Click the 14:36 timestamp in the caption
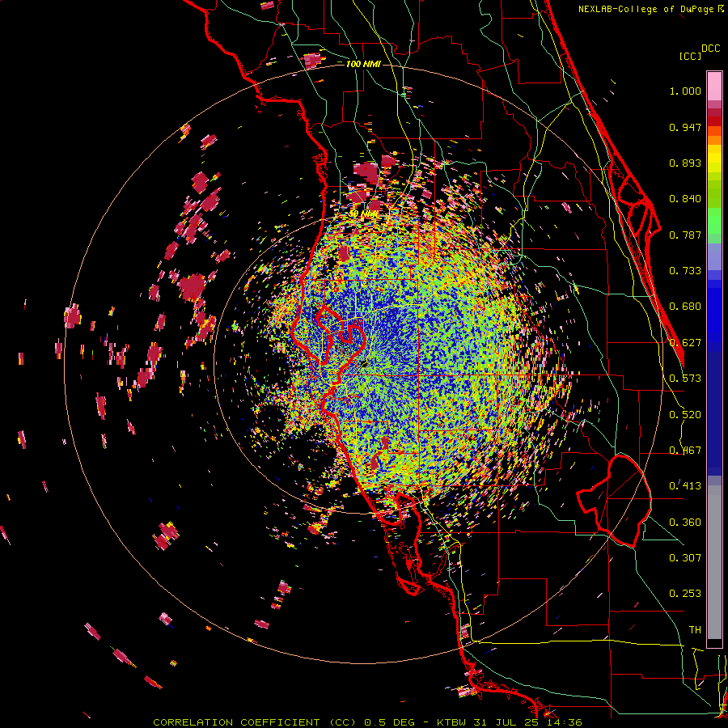Screen dimensions: 728x728 (564, 722)
